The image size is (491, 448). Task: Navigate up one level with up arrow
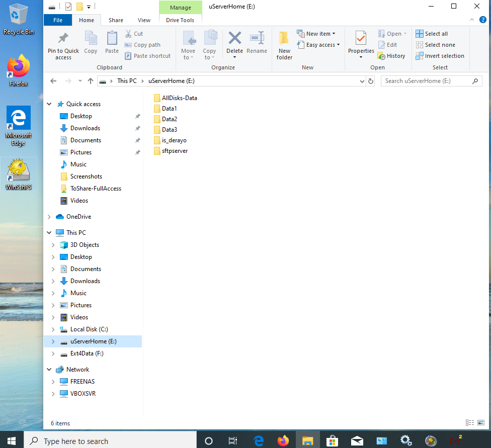click(91, 81)
